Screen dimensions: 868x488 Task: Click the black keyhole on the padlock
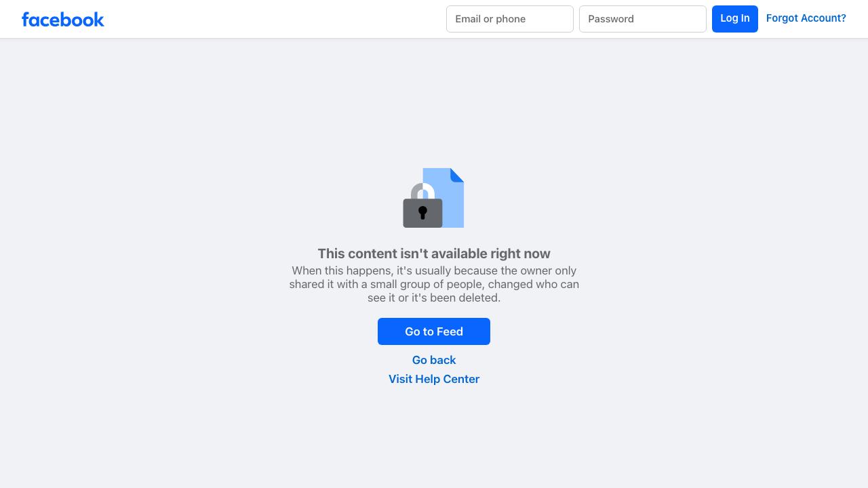(x=422, y=213)
